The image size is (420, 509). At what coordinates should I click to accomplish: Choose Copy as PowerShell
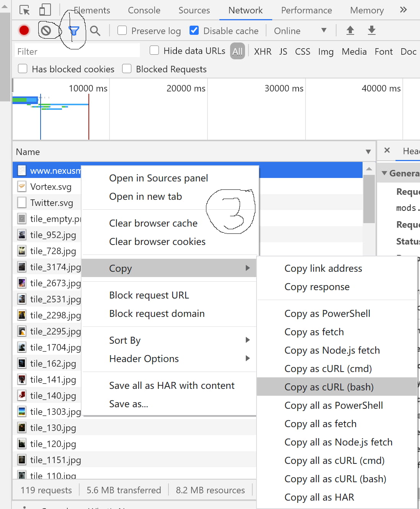coord(337,313)
